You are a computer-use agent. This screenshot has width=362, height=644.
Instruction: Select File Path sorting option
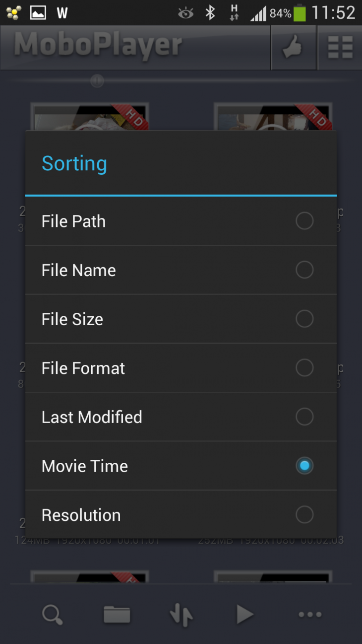304,220
